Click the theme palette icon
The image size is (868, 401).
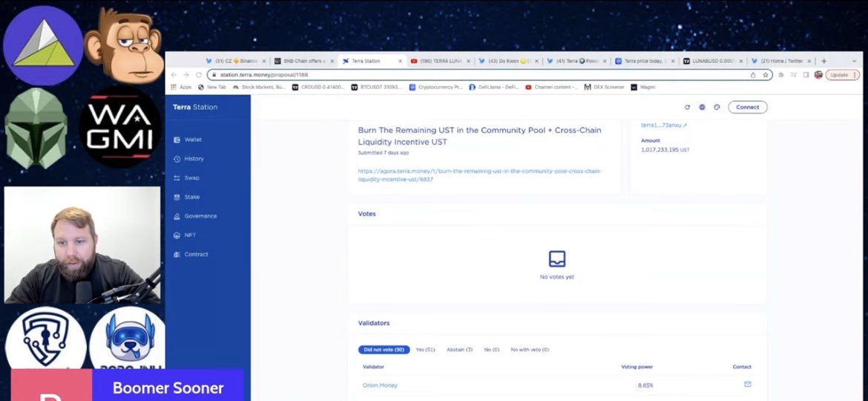pos(717,108)
